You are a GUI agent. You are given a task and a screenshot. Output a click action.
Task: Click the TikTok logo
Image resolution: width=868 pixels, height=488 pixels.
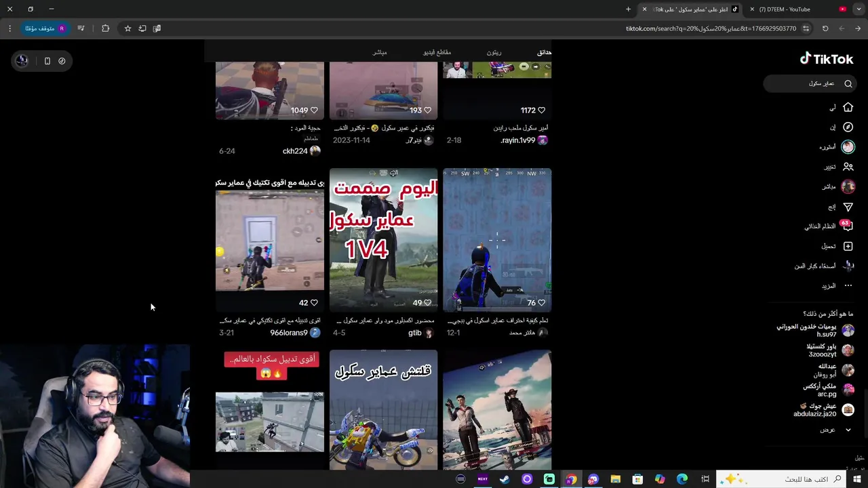(x=827, y=58)
